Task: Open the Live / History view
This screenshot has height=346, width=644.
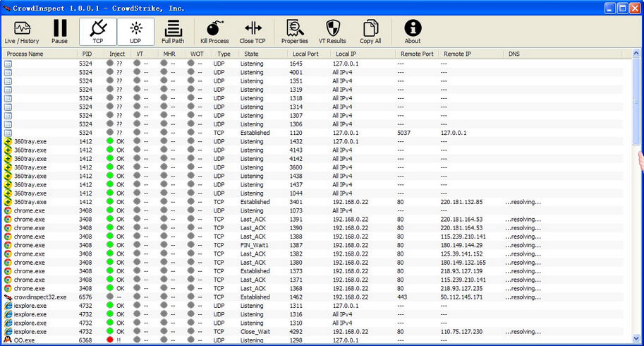Action: click(22, 32)
